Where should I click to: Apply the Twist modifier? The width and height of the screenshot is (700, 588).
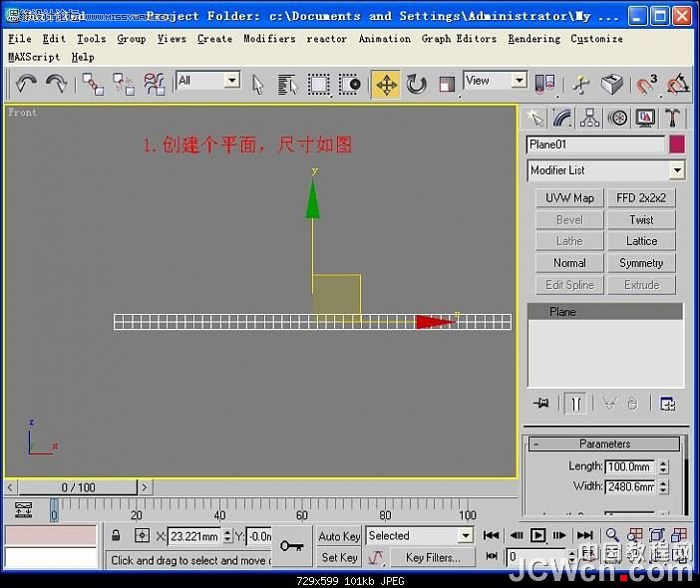tap(641, 219)
